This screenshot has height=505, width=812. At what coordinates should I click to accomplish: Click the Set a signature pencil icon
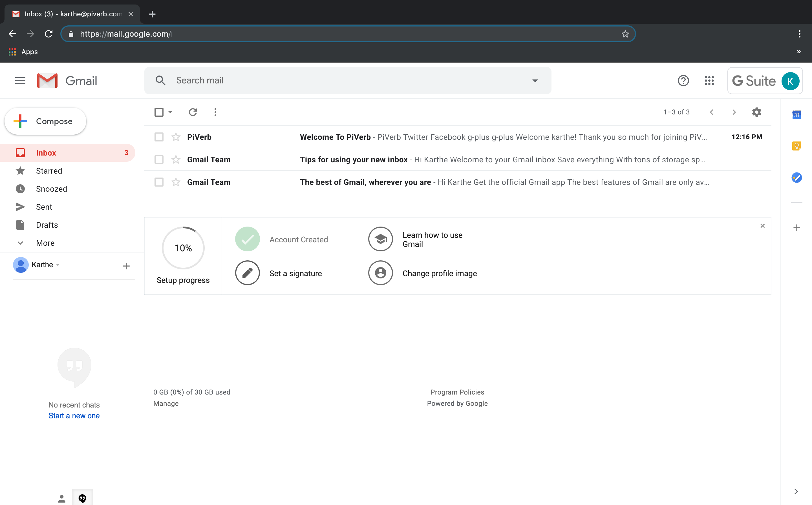pos(247,273)
